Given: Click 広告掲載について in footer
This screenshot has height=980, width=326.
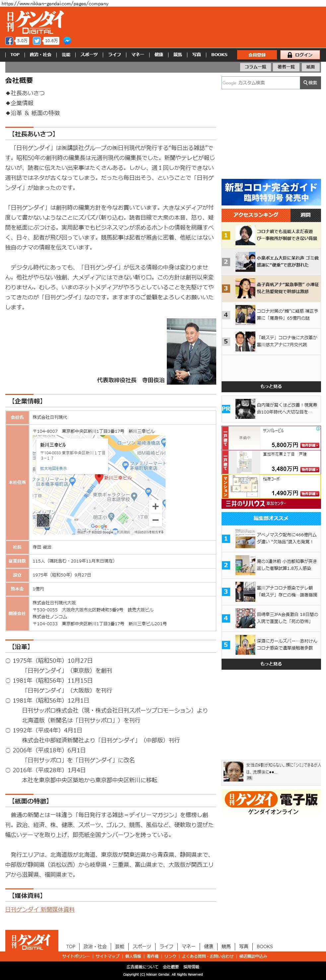Looking at the screenshot, I should pyautogui.click(x=142, y=967).
